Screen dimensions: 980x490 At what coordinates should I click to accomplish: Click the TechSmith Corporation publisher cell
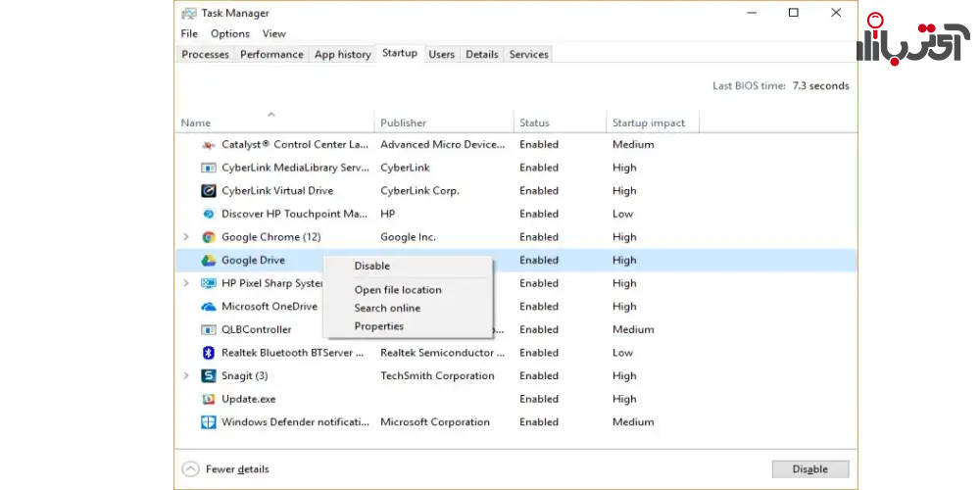437,376
